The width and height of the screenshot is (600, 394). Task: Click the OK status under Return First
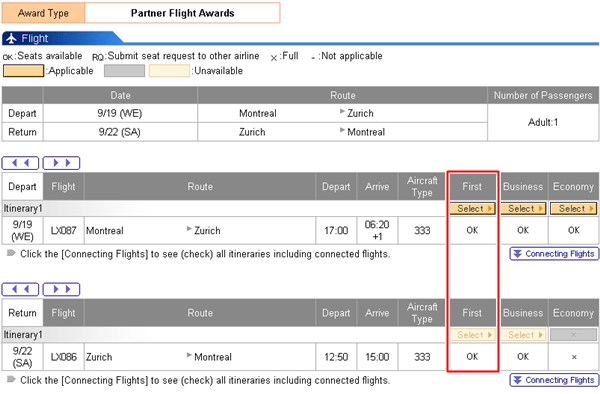point(472,357)
